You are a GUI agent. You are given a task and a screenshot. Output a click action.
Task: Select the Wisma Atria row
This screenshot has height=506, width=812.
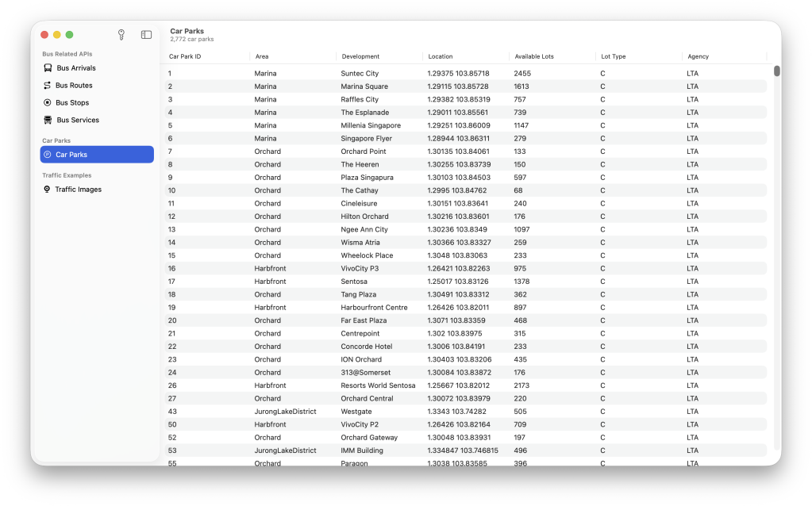point(466,242)
